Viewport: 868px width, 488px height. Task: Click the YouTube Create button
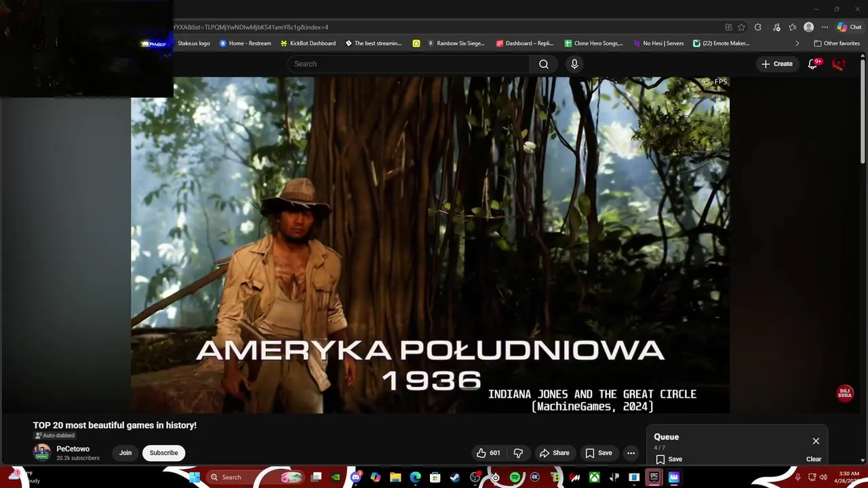[x=777, y=64]
